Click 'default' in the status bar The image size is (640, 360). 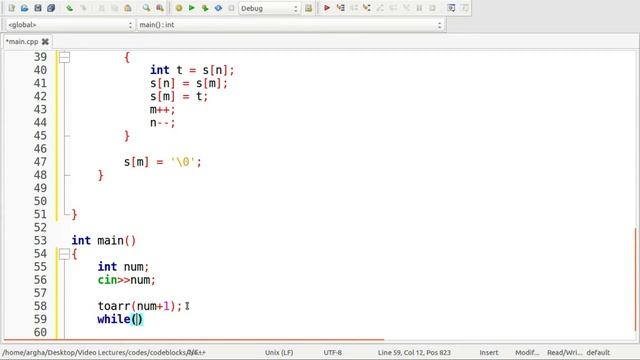[x=598, y=352]
